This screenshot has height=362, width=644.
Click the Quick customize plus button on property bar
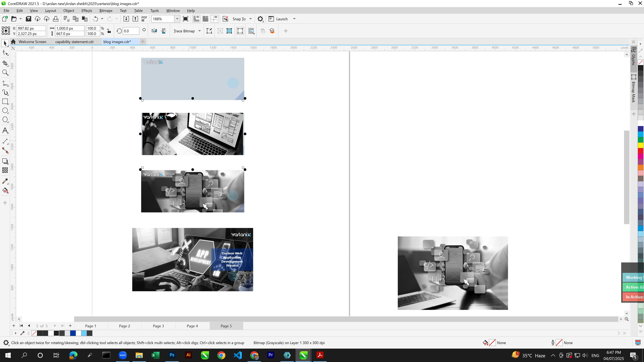point(285,31)
